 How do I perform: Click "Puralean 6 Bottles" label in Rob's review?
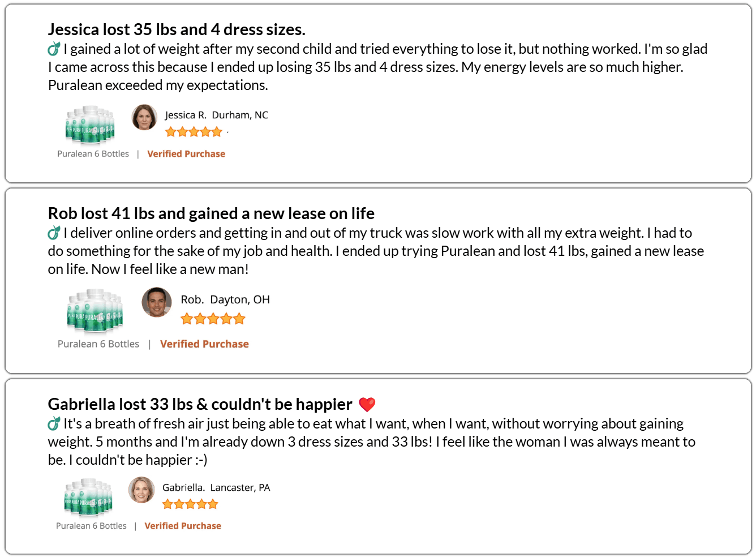[98, 344]
